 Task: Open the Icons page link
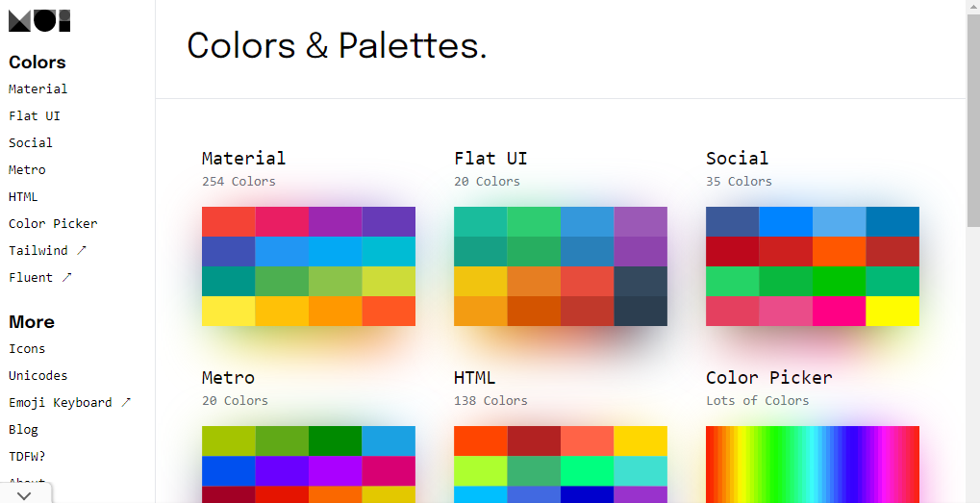pos(27,348)
